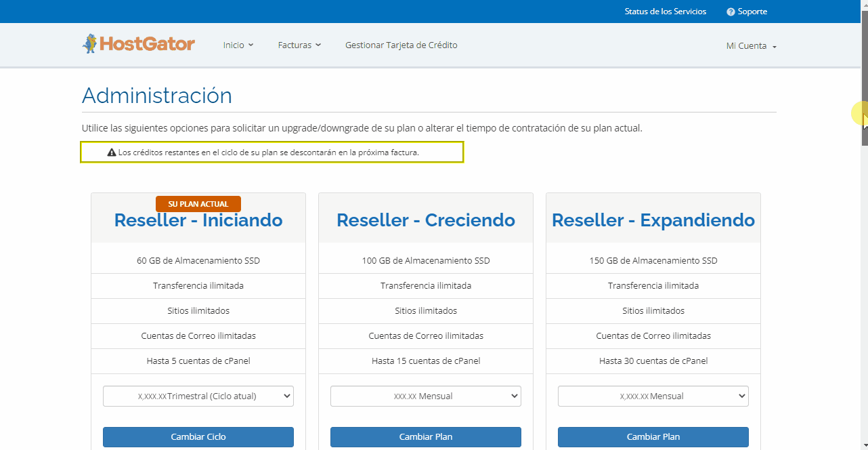Click the Reseller - Iniciando heading
868x450 pixels.
(x=198, y=220)
